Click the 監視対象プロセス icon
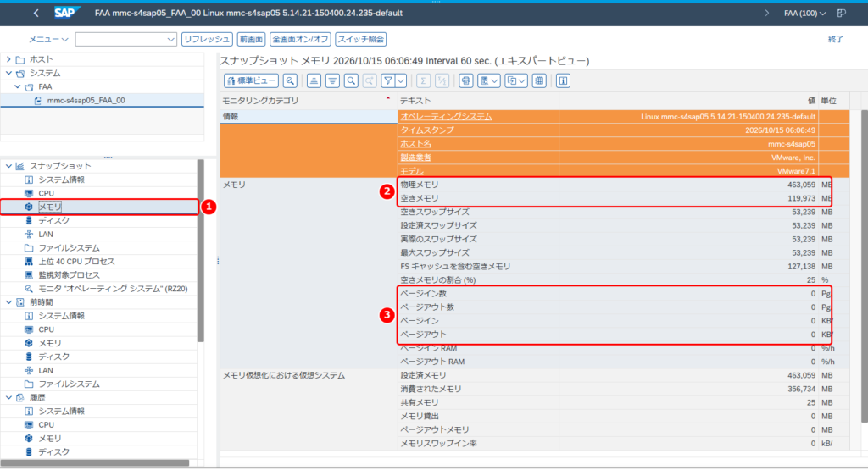 point(29,275)
